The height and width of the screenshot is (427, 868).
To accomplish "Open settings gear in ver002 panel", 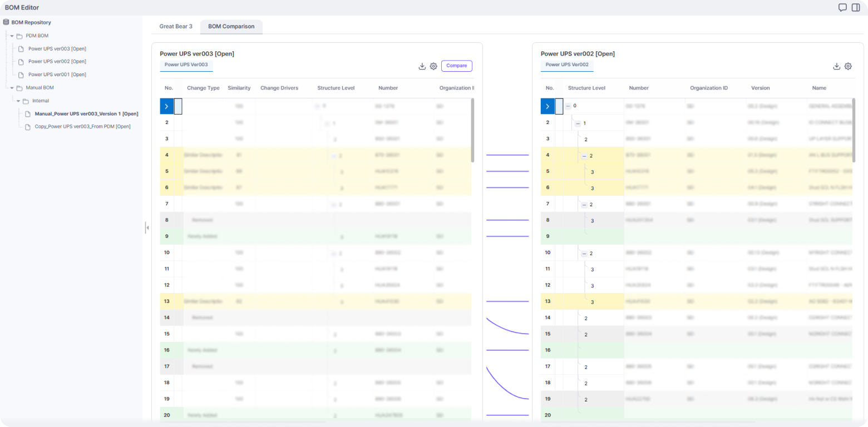I will [x=848, y=66].
